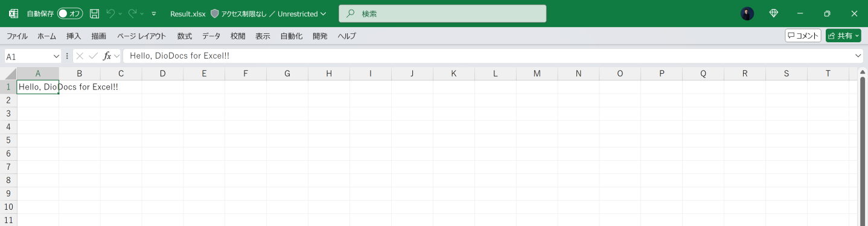Select column header B
Image resolution: width=868 pixels, height=226 pixels.
pyautogui.click(x=79, y=74)
